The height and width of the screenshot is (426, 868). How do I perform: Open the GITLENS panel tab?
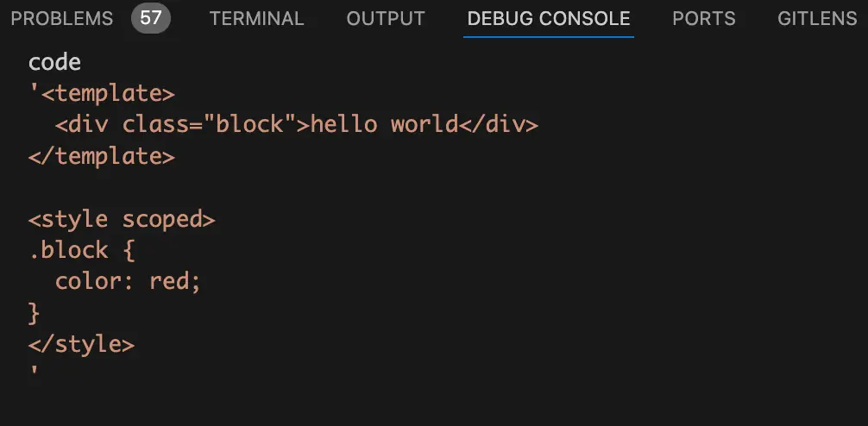coord(817,18)
